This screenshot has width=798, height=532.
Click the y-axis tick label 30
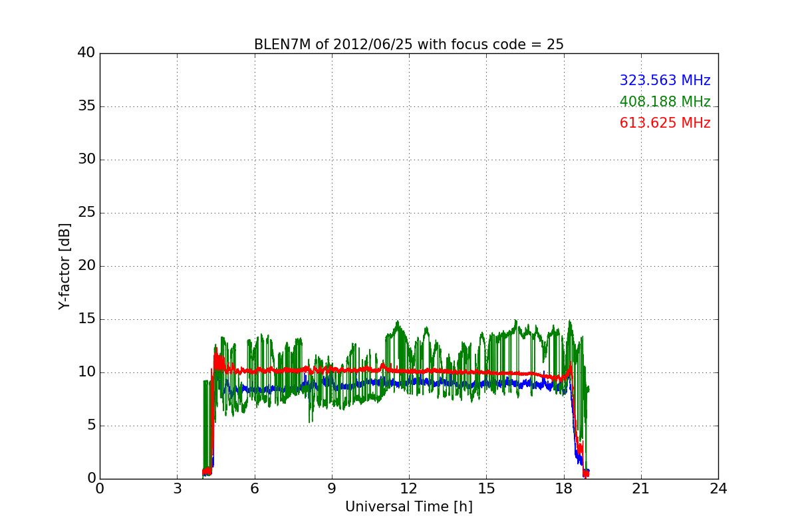pos(86,160)
